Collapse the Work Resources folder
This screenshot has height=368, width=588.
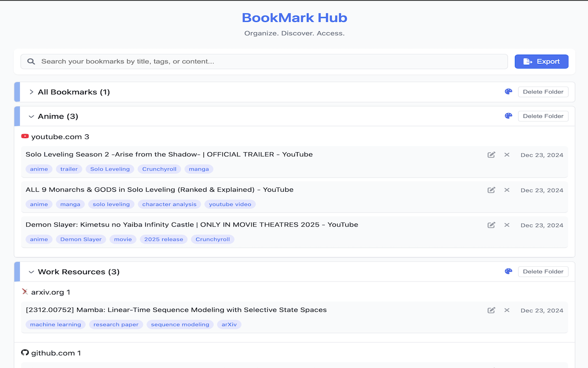(31, 271)
